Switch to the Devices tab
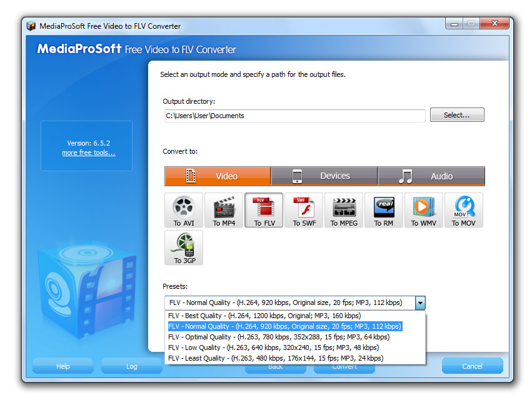 pos(324,176)
